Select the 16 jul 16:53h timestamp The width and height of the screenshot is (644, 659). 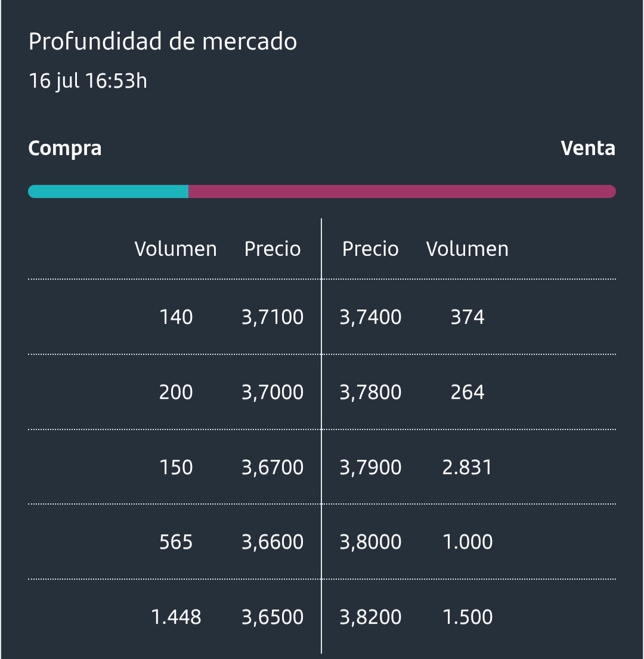click(88, 81)
